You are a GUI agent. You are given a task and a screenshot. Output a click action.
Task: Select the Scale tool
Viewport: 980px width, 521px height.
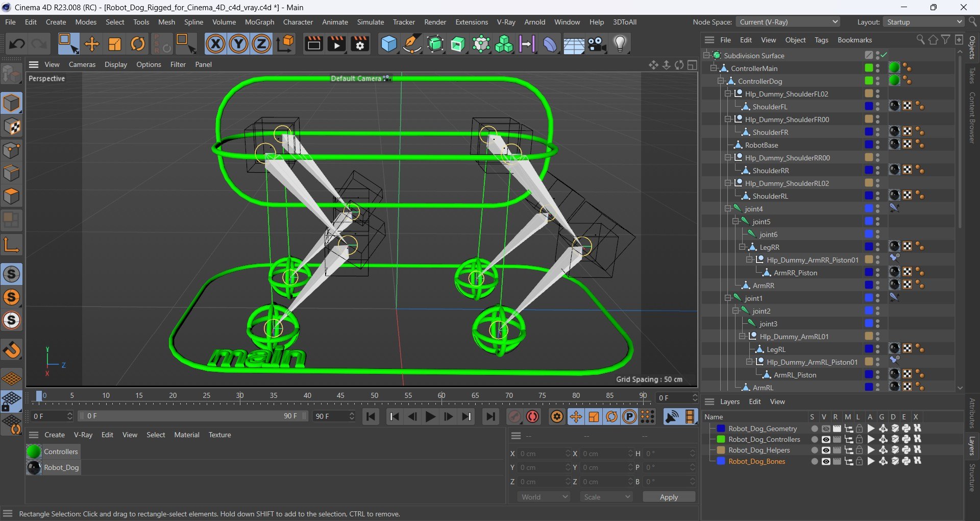(x=115, y=44)
